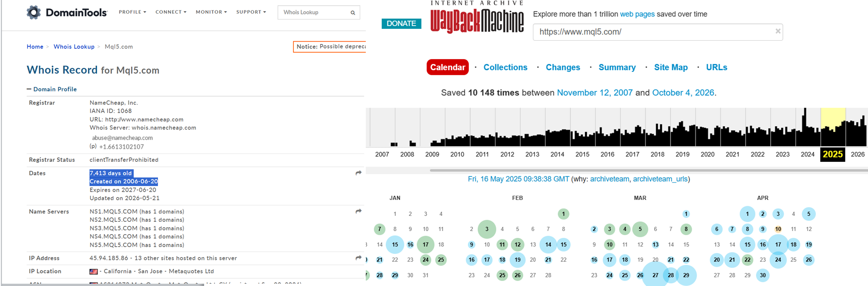Image resolution: width=868 pixels, height=286 pixels.
Task: Select year 2024 on the capture timeline
Action: [x=808, y=154]
